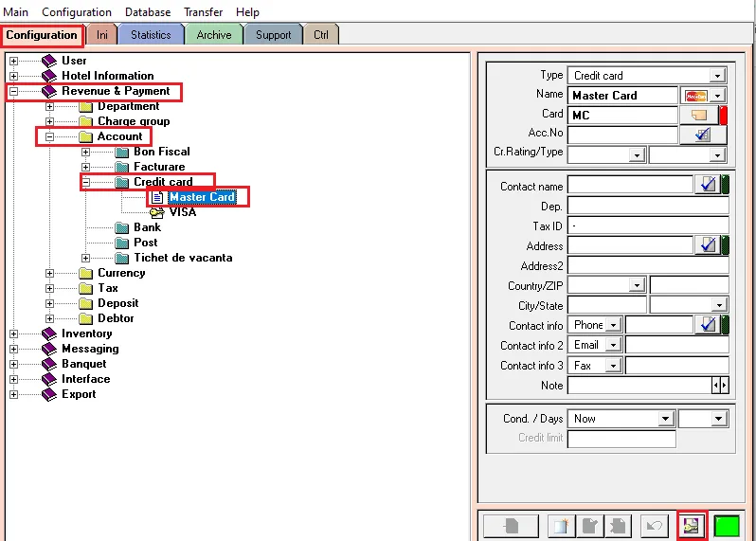Collapse the Revenue & Payment node
This screenshot has width=756, height=541.
(13, 91)
